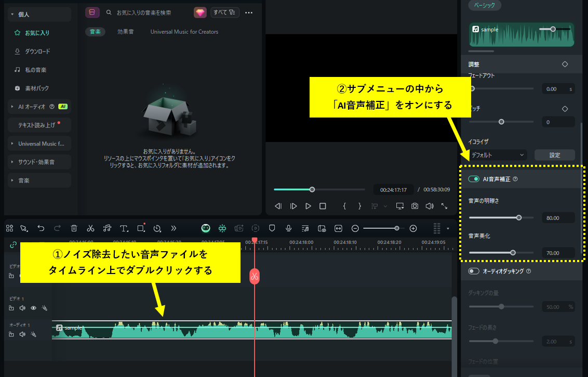Toggle the green auto-ripple snap icon in toolbar

tap(222, 228)
